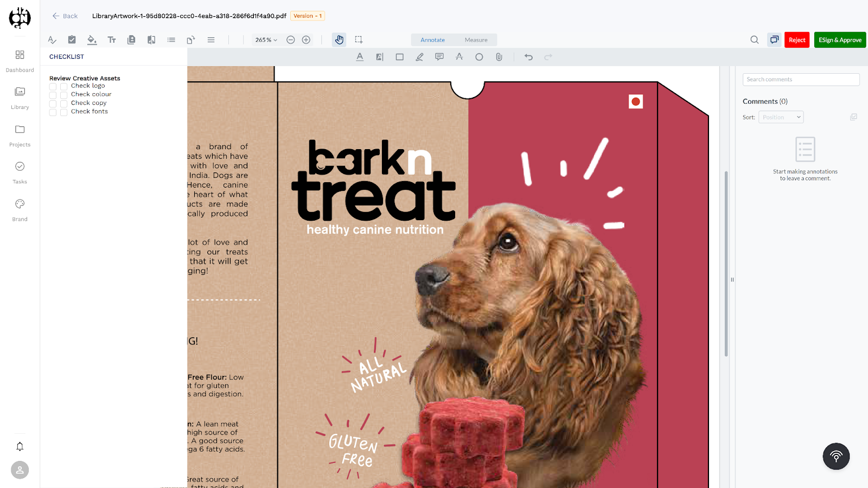Open Tasks in sidebar
Viewport: 868px width, 488px height.
click(20, 173)
